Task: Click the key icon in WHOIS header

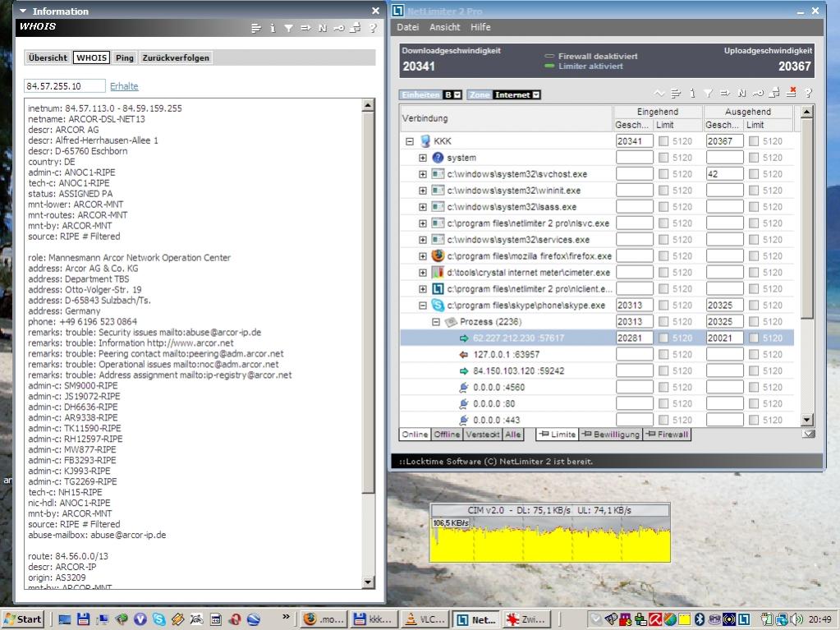Action: coord(338,29)
